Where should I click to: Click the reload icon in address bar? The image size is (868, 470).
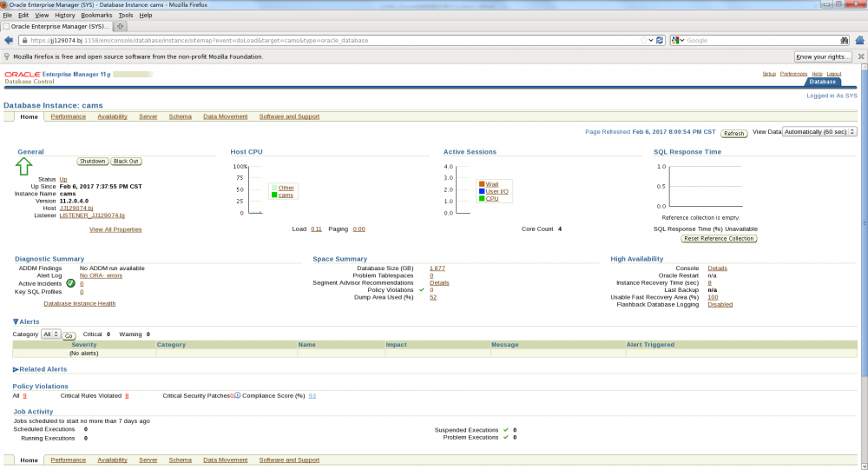(660, 40)
